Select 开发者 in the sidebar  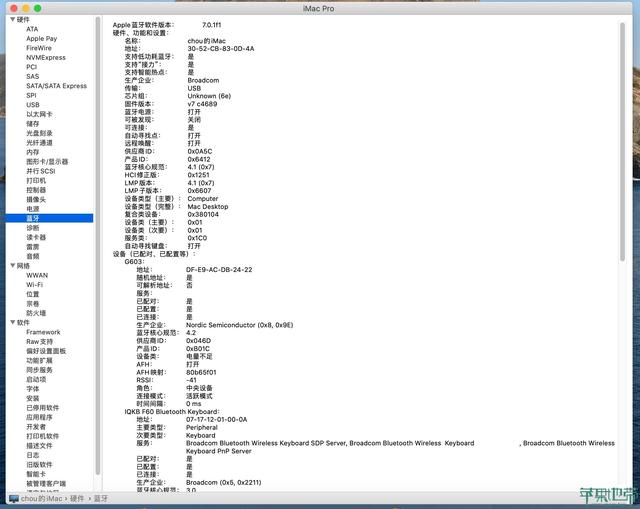36,427
